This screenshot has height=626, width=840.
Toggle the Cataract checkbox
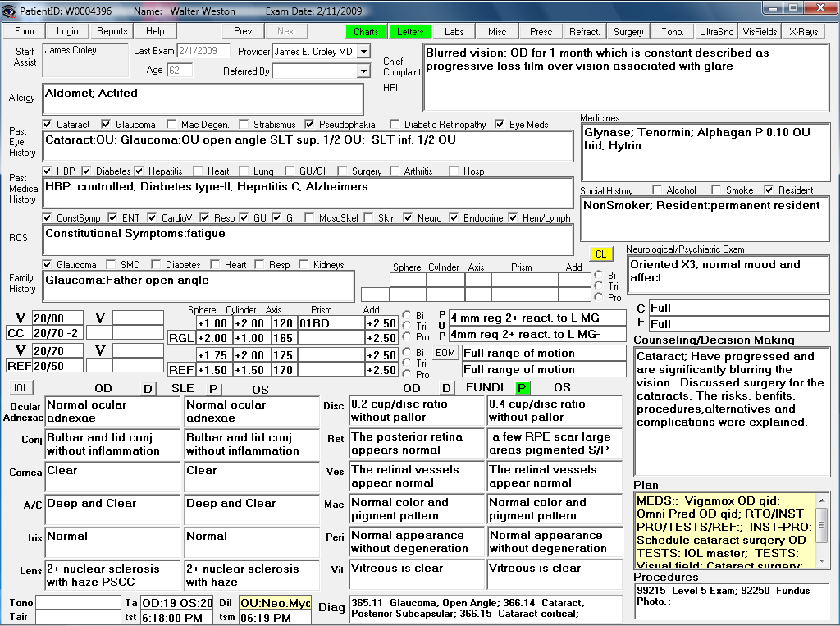coord(47,125)
